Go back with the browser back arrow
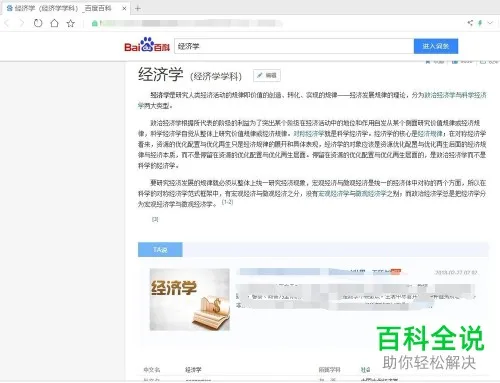This screenshot has height=383, width=500. [6, 23]
